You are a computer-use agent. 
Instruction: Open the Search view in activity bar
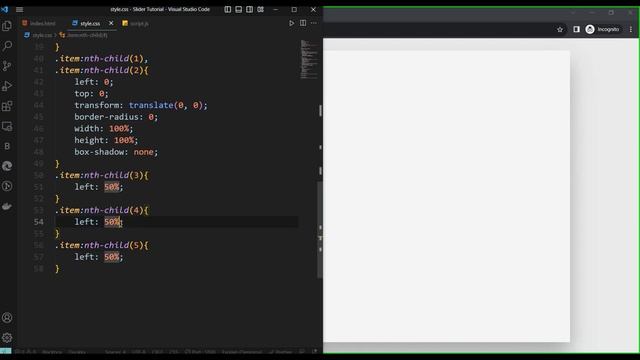(7, 46)
